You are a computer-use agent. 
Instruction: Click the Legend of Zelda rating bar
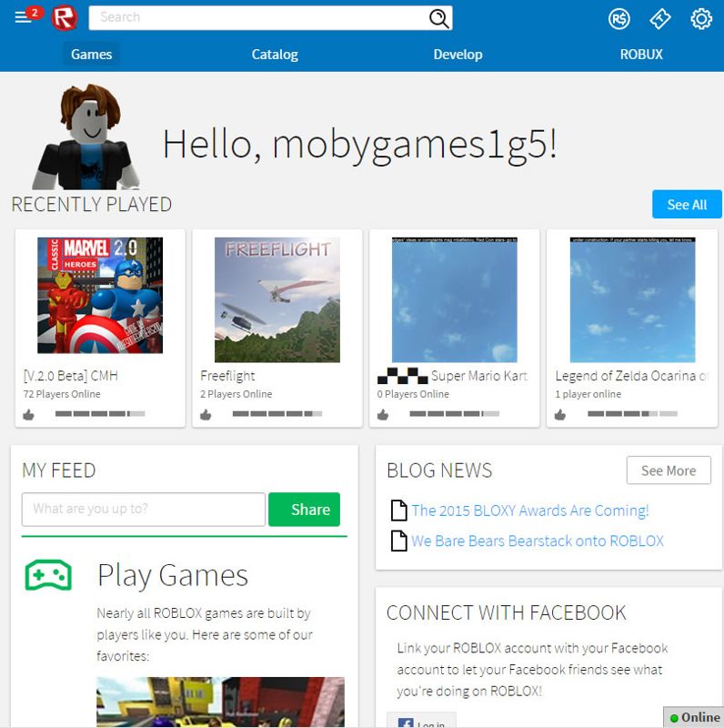click(x=632, y=414)
